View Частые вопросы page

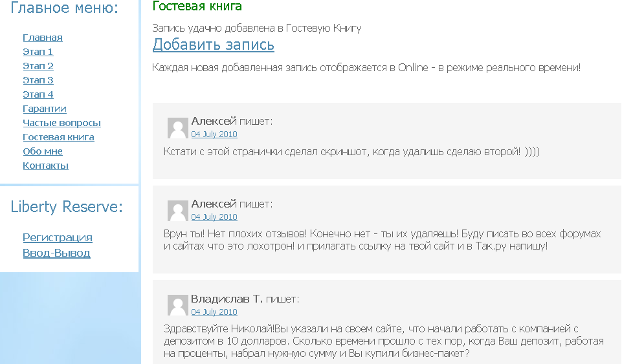coord(61,123)
